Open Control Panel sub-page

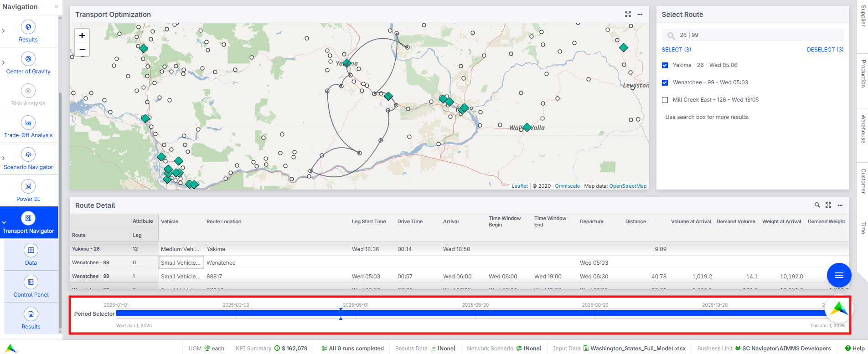[31, 287]
